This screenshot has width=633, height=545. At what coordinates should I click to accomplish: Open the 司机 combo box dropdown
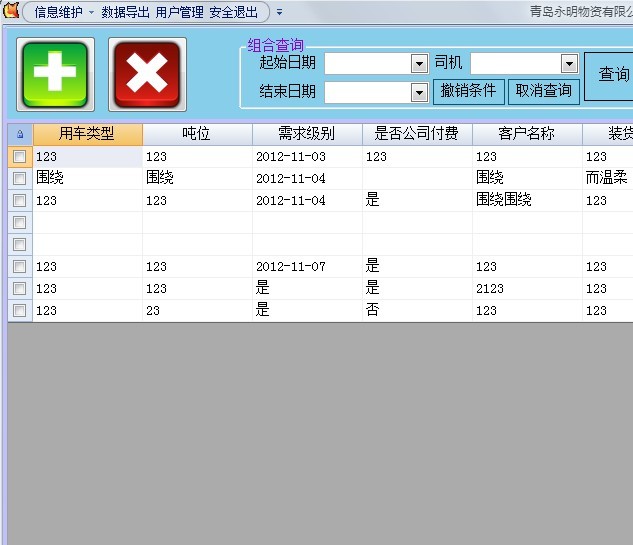click(x=569, y=63)
